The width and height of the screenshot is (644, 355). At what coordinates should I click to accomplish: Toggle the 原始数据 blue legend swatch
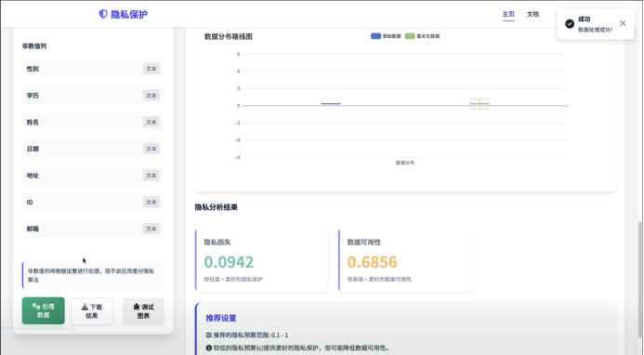coord(375,36)
